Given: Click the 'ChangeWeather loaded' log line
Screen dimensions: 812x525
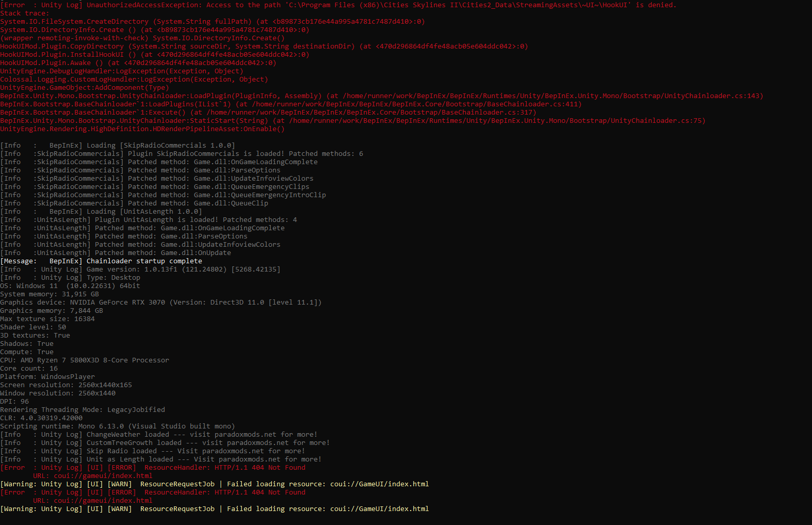Looking at the screenshot, I should [x=159, y=435].
